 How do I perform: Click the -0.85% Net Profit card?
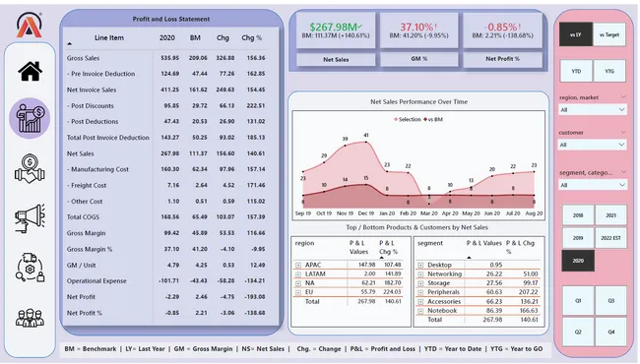pyautogui.click(x=502, y=30)
